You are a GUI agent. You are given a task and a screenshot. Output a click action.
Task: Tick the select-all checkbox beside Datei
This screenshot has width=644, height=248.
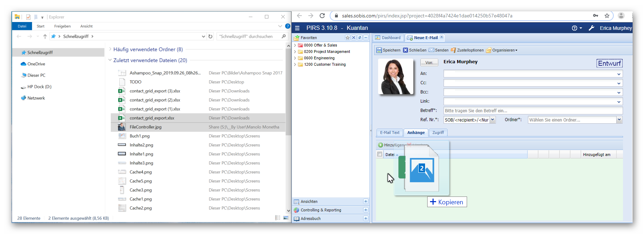[379, 154]
